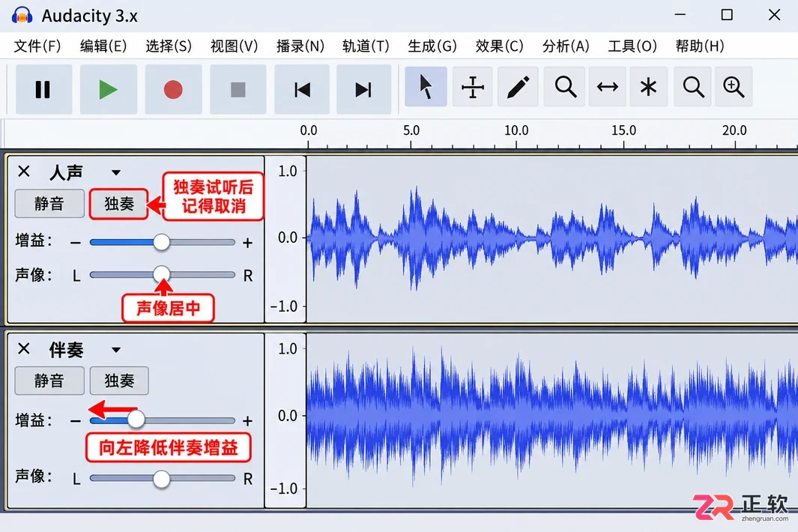Image resolution: width=798 pixels, height=532 pixels.
Task: Open the 选择(S) menu
Action: [169, 46]
